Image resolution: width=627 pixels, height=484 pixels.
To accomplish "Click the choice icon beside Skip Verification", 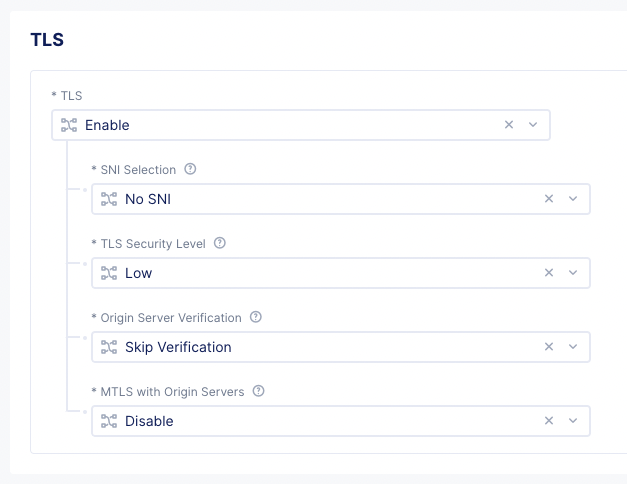I will 109,347.
